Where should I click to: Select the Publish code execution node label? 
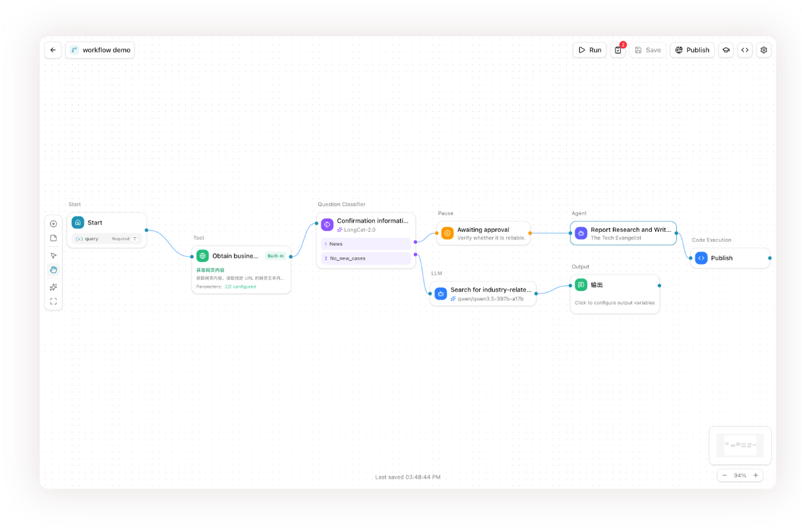pyautogui.click(x=722, y=258)
